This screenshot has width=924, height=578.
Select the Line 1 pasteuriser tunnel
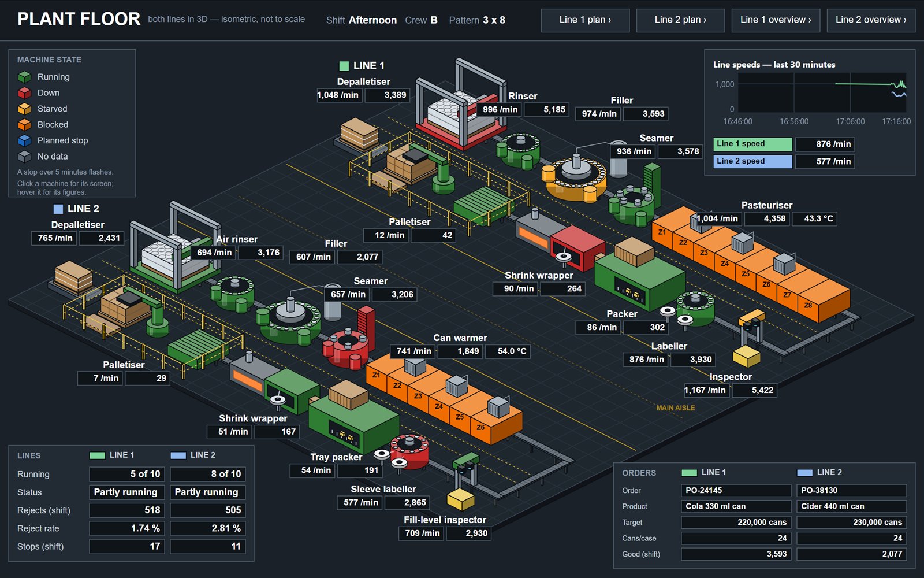[751, 263]
